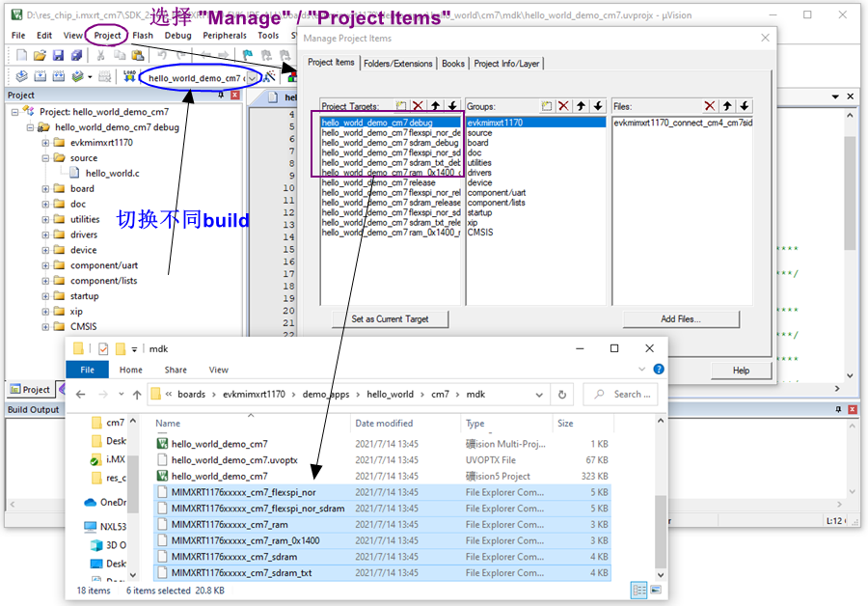Close the Build Output panel
This screenshot has width=868, height=606.
coord(853,409)
